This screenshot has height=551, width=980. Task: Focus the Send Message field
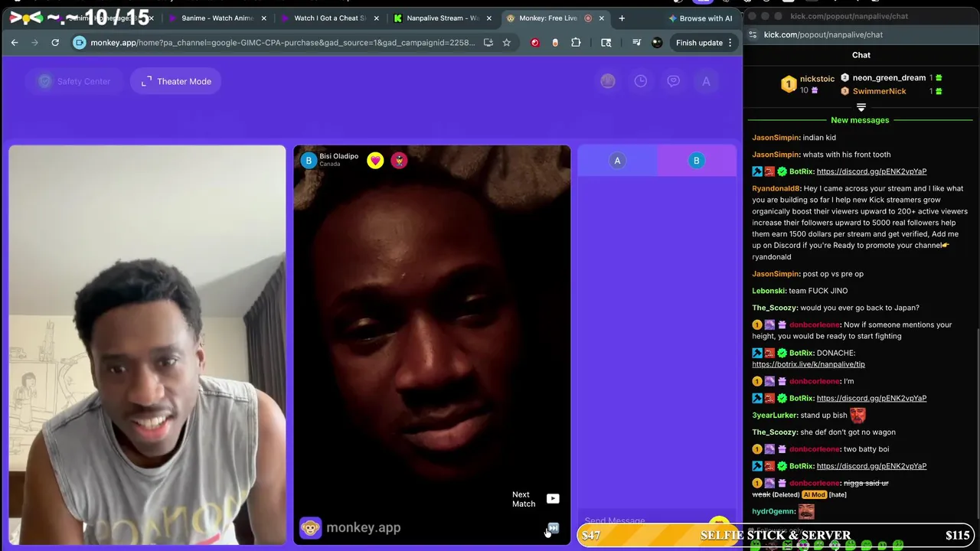[643, 521]
